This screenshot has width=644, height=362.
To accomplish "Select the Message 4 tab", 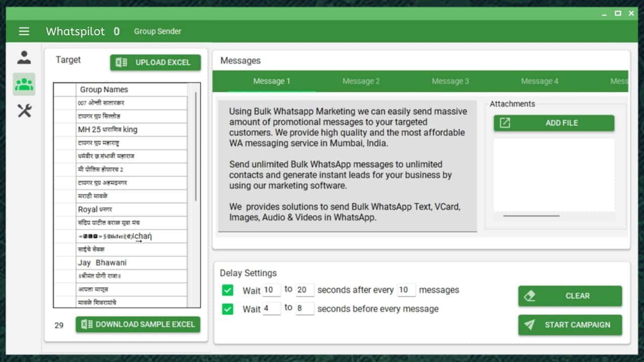I will click(x=539, y=81).
